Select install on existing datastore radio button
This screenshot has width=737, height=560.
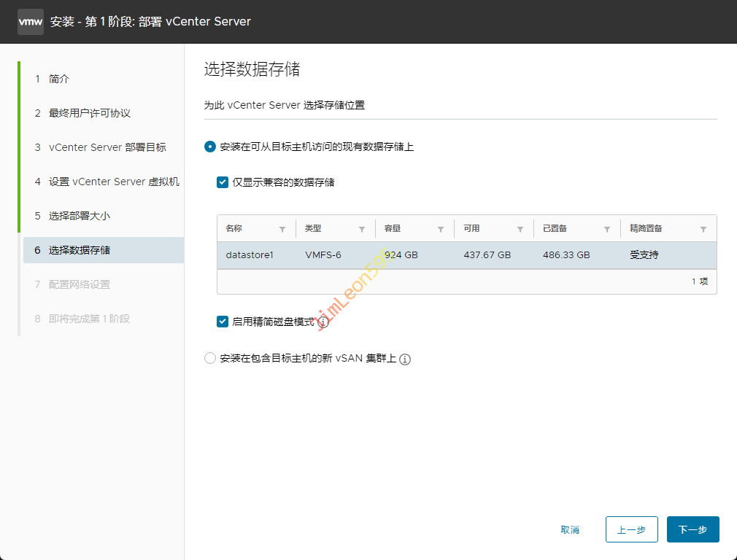(210, 147)
